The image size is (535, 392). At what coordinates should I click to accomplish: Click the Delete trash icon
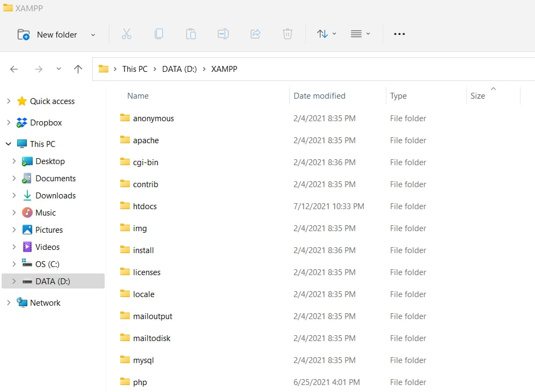pyautogui.click(x=287, y=34)
